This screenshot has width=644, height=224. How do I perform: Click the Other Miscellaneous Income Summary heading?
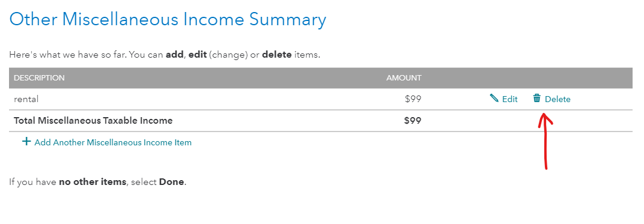(168, 19)
